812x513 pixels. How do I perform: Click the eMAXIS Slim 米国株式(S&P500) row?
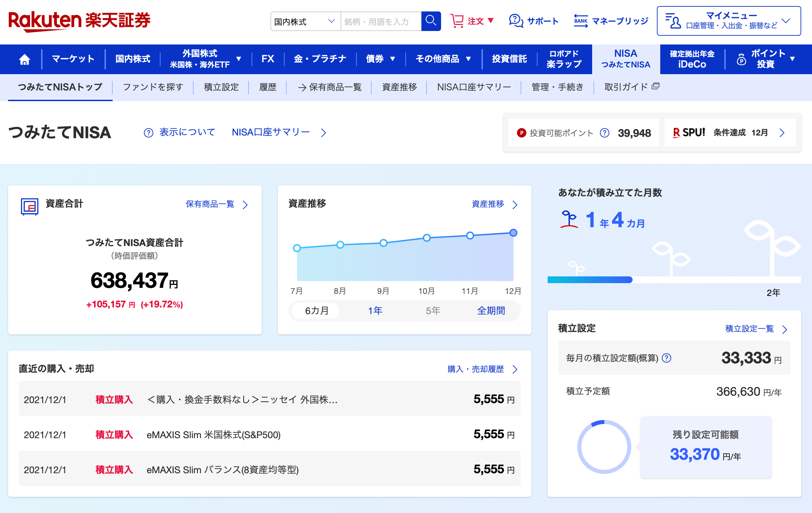(x=269, y=435)
